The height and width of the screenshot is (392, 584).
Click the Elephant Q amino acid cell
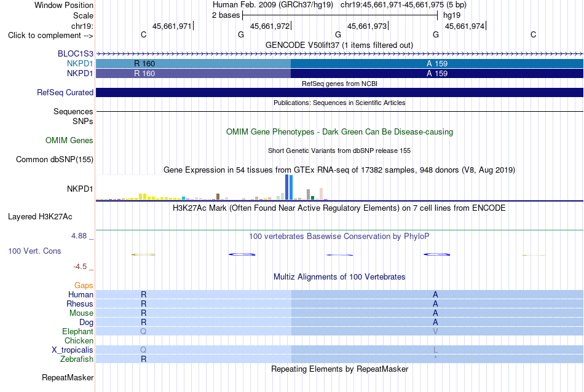point(143,331)
